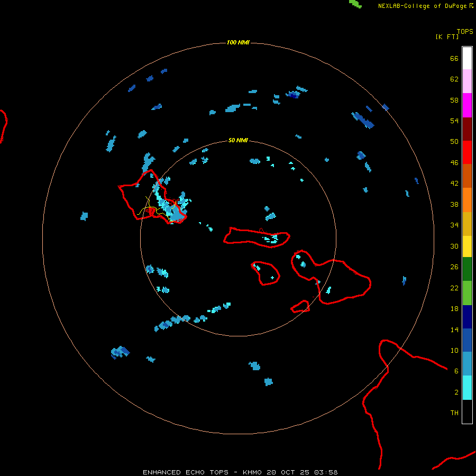Click the KHMO station identifier in caption

click(252, 472)
